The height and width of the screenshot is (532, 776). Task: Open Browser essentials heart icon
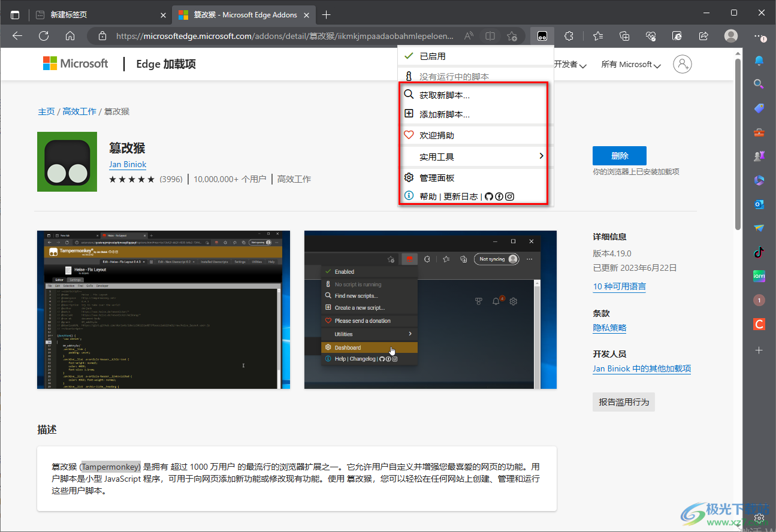click(651, 36)
